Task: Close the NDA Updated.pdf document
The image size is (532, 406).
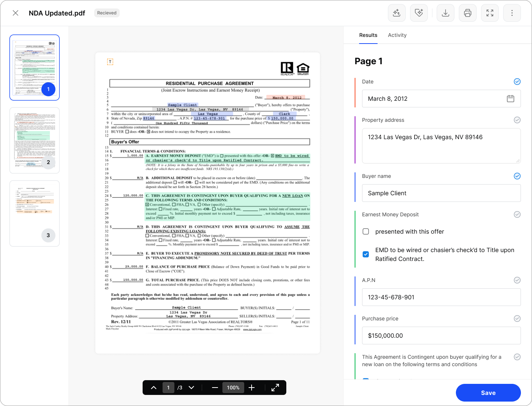Action: [x=16, y=13]
